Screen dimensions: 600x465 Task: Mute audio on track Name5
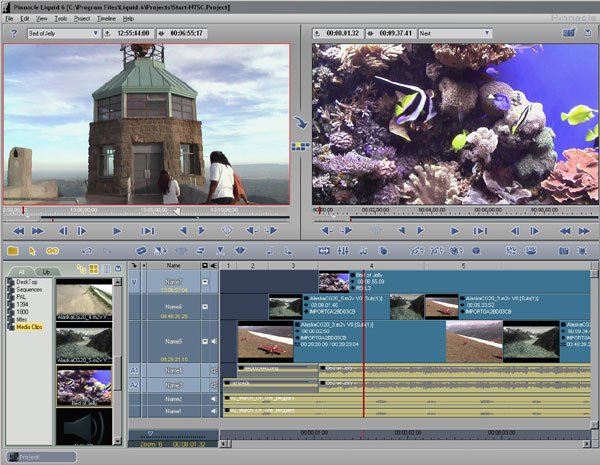214,341
